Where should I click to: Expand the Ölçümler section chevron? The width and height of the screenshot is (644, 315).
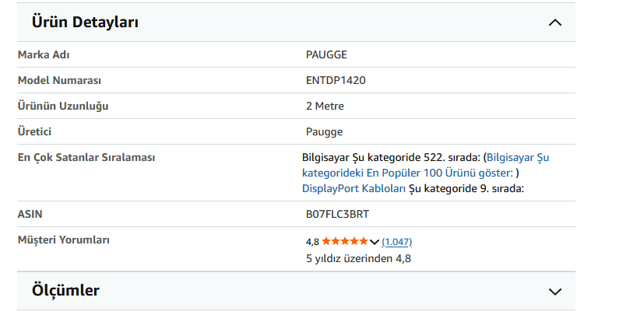tap(555, 292)
